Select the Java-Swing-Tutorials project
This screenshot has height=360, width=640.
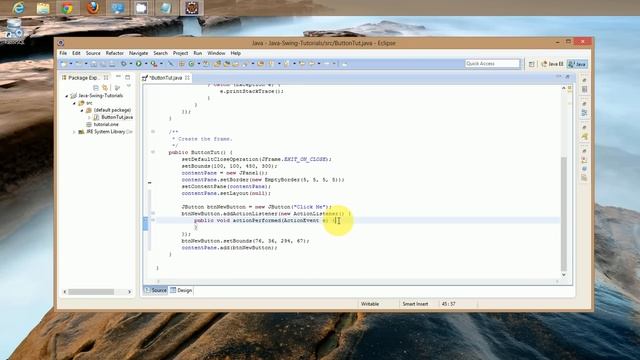tap(100, 96)
